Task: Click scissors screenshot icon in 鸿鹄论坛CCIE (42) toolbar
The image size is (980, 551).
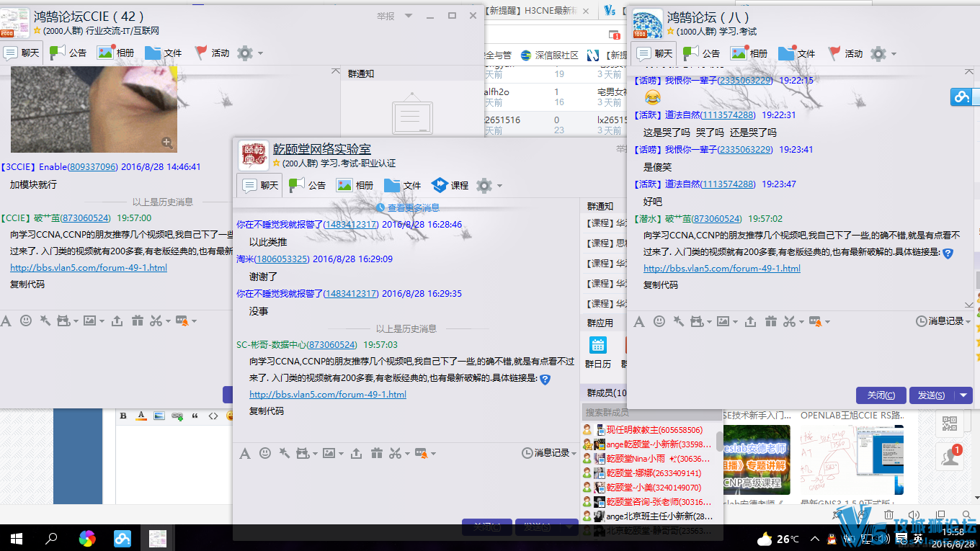Action: pos(155,321)
